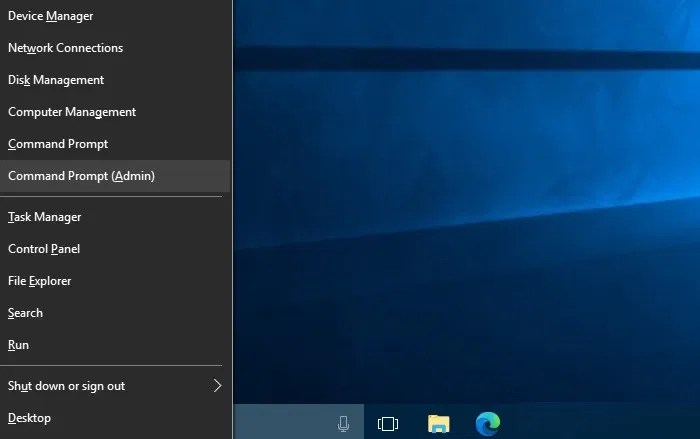Image resolution: width=700 pixels, height=439 pixels.
Task: Choose Command Prompt (Admin)
Action: pyautogui.click(x=115, y=176)
